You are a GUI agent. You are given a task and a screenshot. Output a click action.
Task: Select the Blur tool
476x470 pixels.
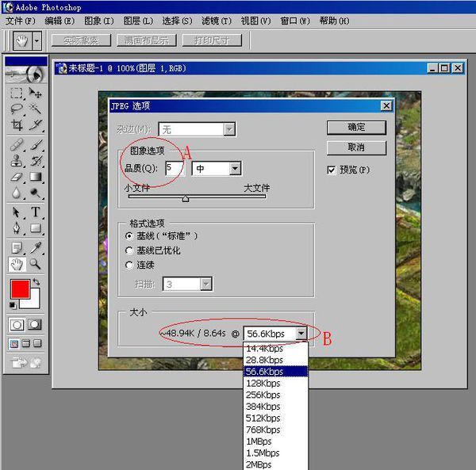tap(17, 193)
